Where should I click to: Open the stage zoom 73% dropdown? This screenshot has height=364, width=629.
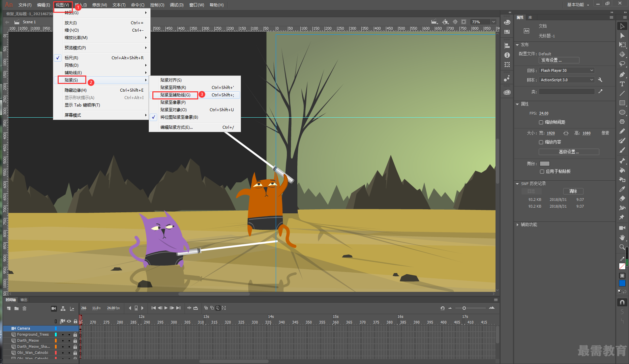tap(493, 22)
